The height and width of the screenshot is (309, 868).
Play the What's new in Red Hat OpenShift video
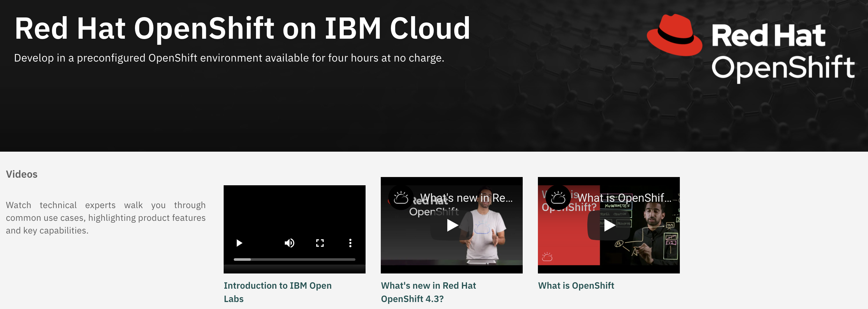(x=451, y=225)
